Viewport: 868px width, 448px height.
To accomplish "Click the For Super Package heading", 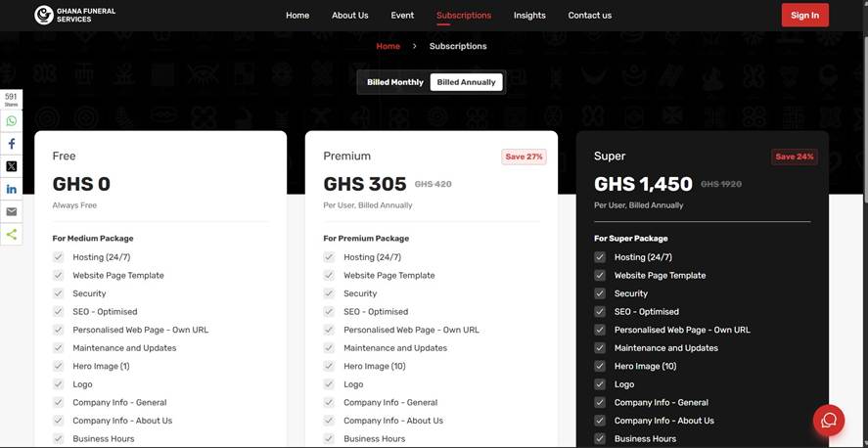I will [631, 239].
